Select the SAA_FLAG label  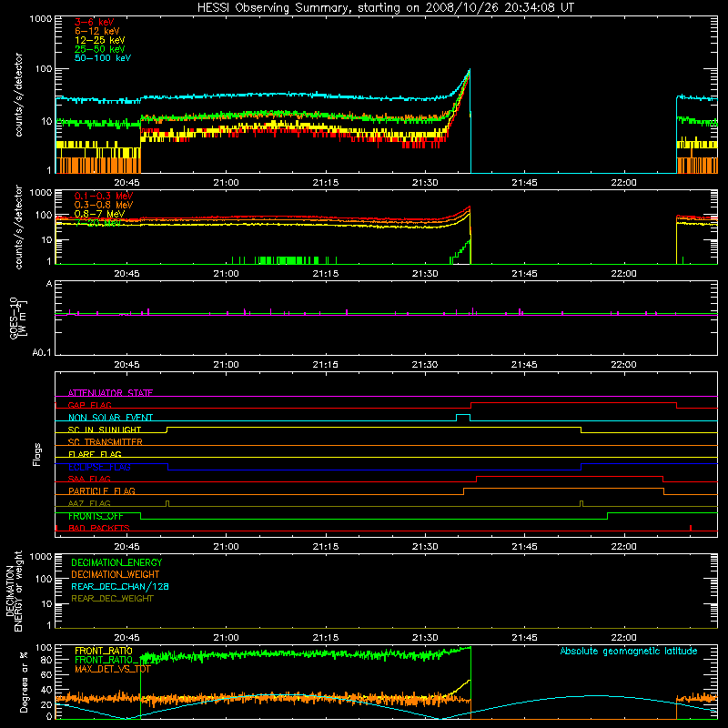pyautogui.click(x=89, y=479)
